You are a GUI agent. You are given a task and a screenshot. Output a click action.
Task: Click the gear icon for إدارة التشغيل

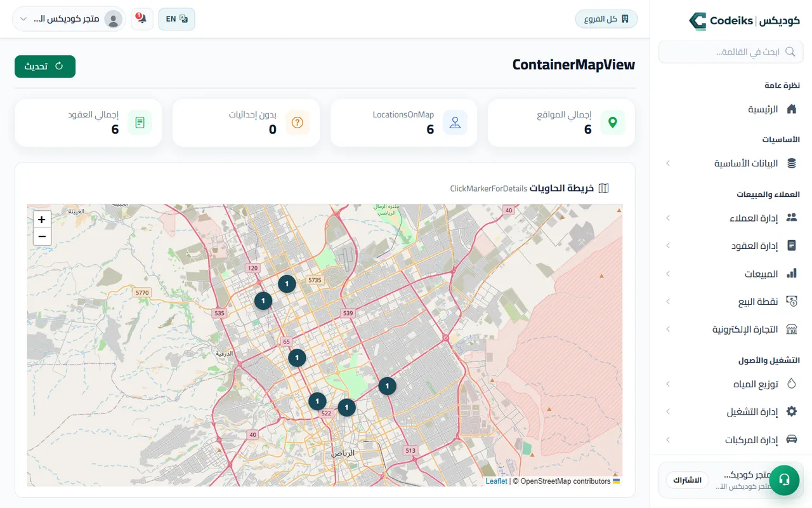791,411
